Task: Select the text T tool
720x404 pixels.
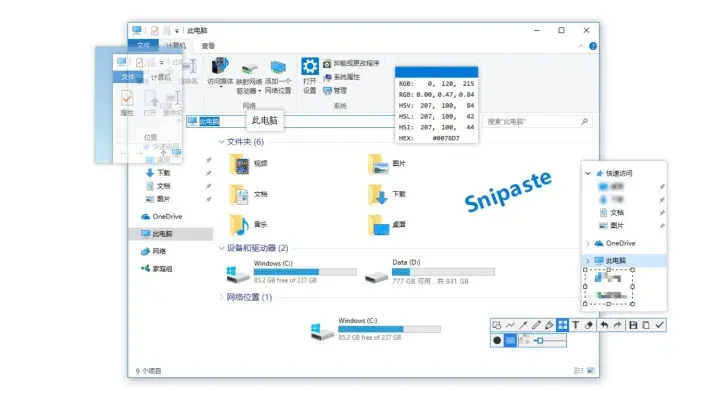Action: pyautogui.click(x=575, y=325)
